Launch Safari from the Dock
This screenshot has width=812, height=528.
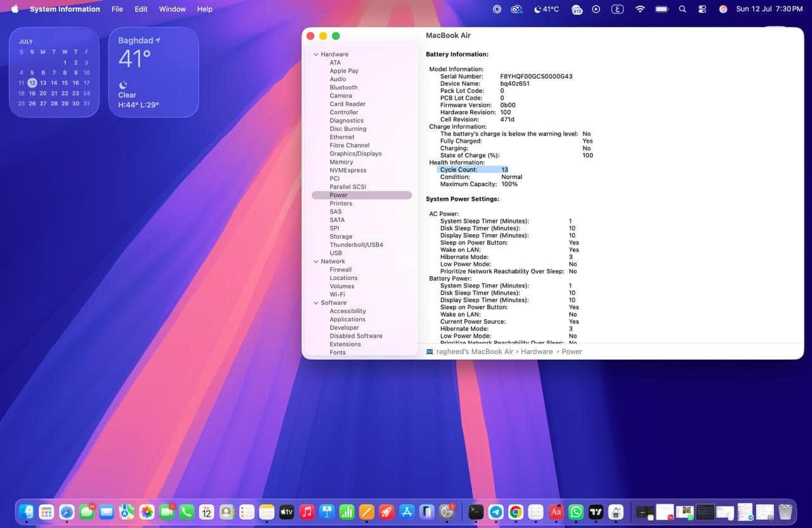click(x=67, y=511)
